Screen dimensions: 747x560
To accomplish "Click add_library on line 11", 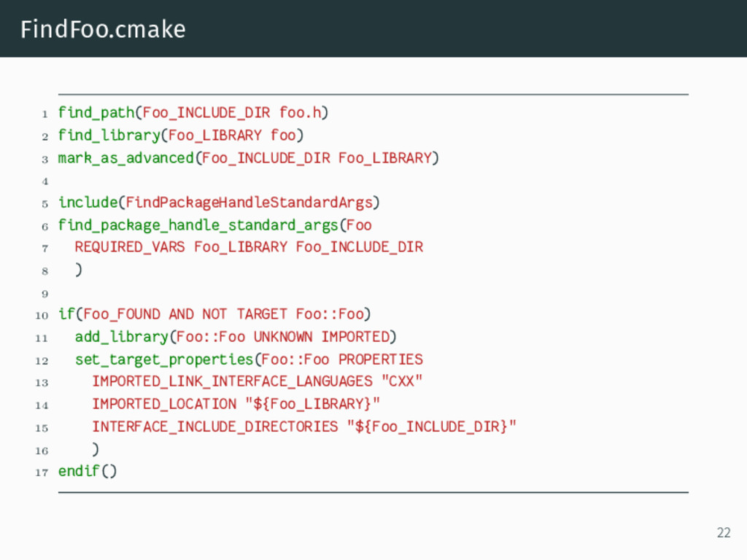I will (122, 337).
